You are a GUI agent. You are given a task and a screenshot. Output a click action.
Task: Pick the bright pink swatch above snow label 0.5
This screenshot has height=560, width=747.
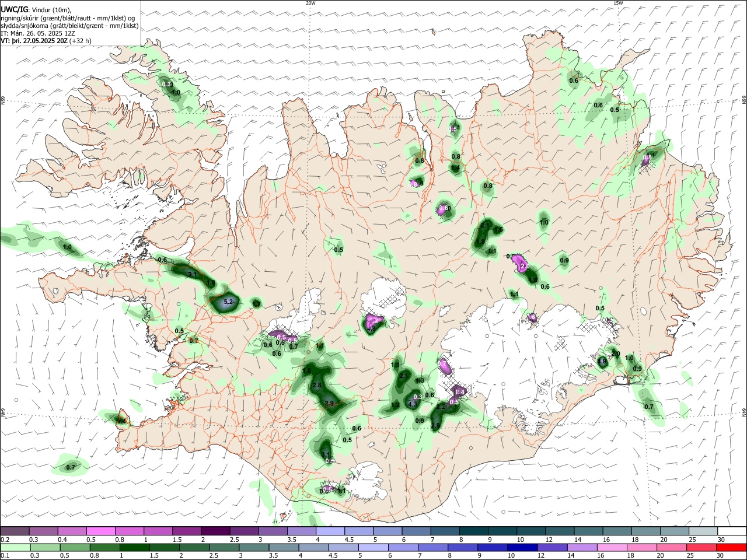pyautogui.click(x=101, y=531)
